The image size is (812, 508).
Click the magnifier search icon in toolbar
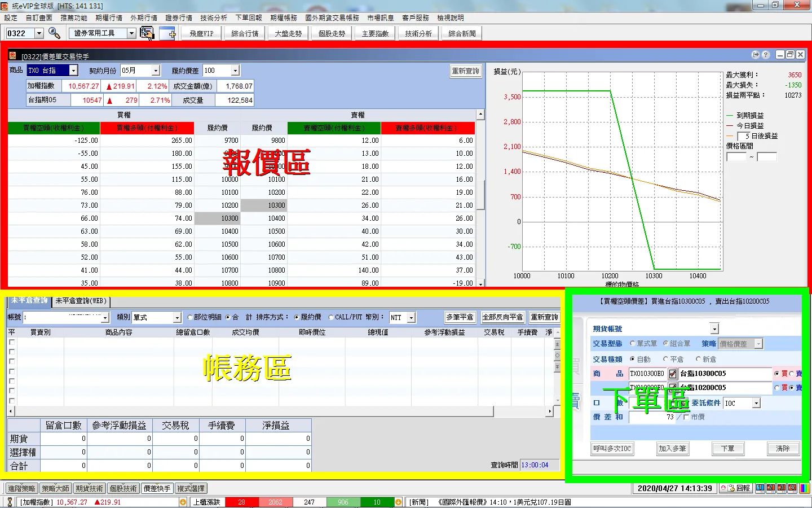tap(54, 33)
